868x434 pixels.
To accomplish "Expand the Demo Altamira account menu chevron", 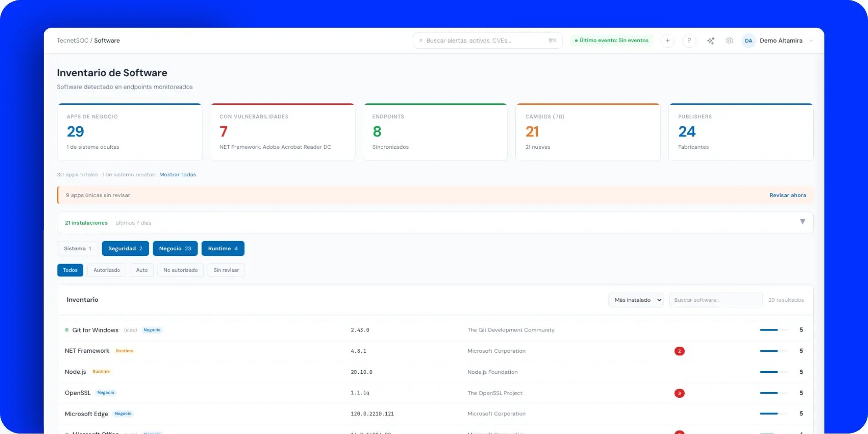I will 811,41.
